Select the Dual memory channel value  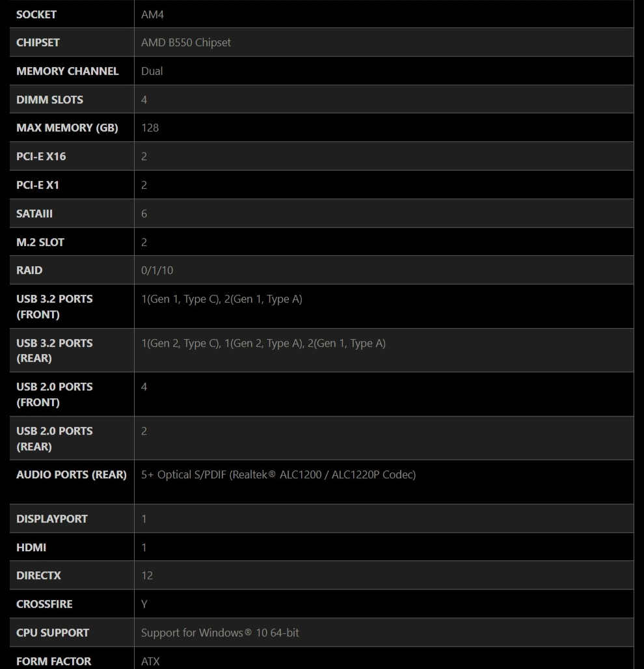click(x=152, y=71)
